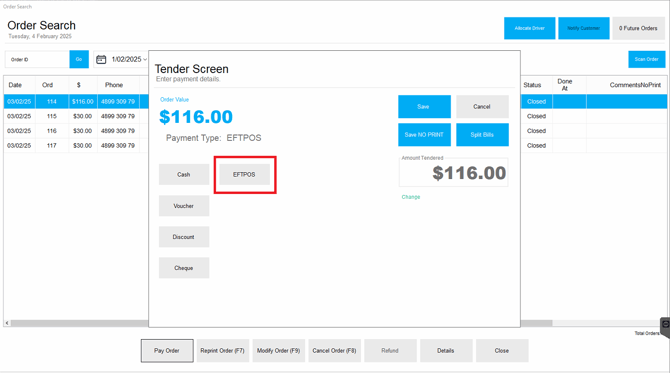
Task: Choose Save NO PRINT option
Action: [x=424, y=135]
